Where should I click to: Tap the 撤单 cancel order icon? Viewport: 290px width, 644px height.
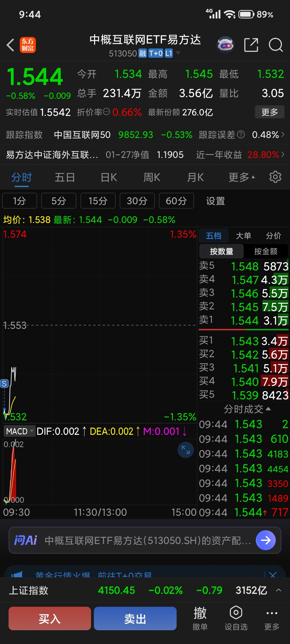pyautogui.click(x=200, y=619)
